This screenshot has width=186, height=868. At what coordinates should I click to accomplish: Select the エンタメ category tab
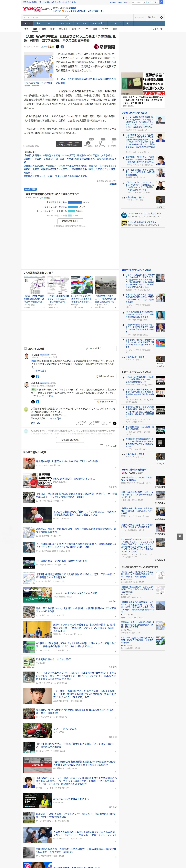(63, 29)
